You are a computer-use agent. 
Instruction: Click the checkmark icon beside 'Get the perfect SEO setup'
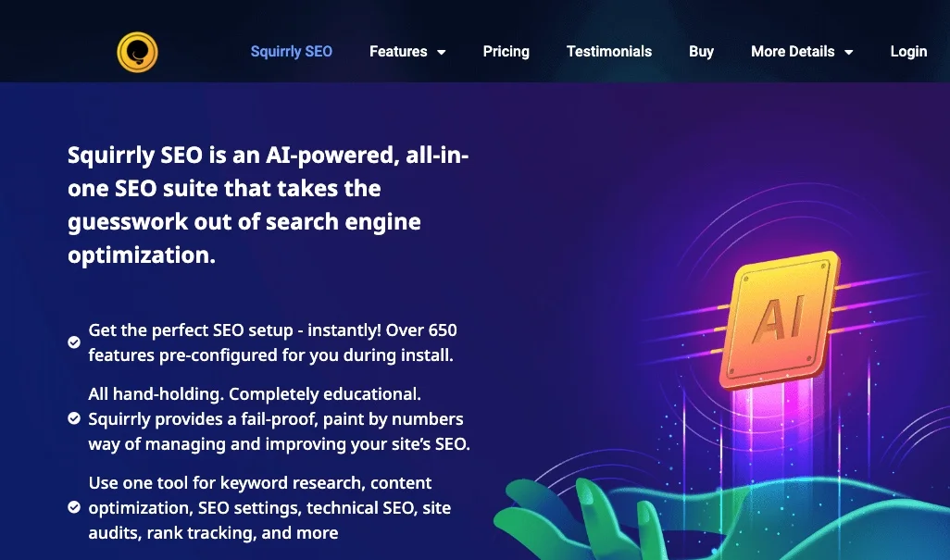(x=74, y=342)
